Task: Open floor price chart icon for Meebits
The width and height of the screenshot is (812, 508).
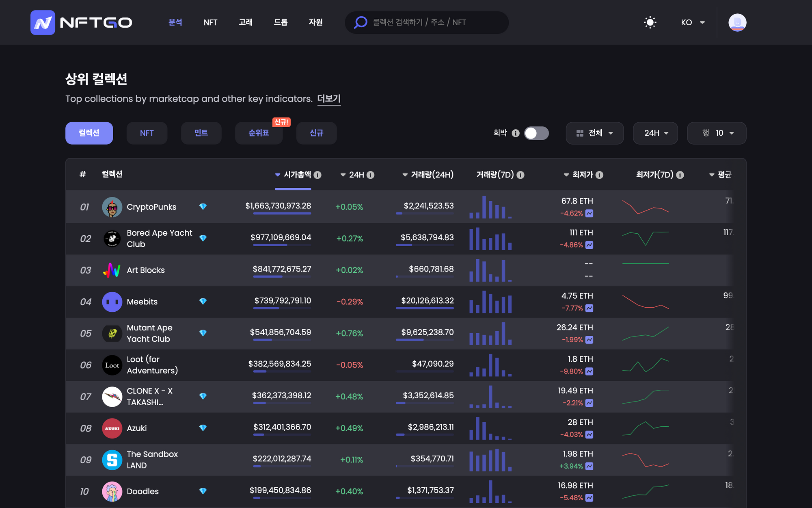Action: pos(590,308)
